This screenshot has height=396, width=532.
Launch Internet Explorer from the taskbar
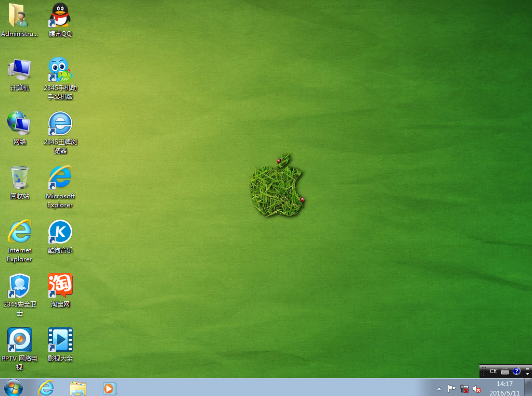(46, 388)
